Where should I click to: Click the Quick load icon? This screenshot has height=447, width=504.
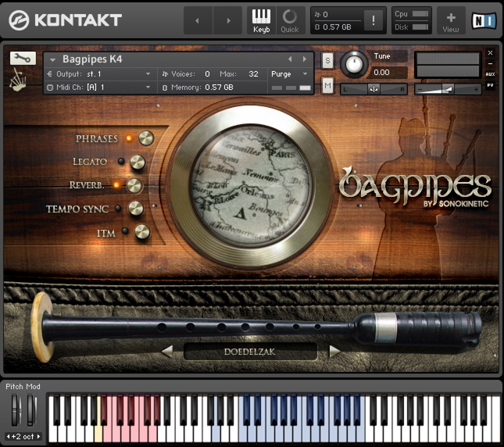click(290, 20)
